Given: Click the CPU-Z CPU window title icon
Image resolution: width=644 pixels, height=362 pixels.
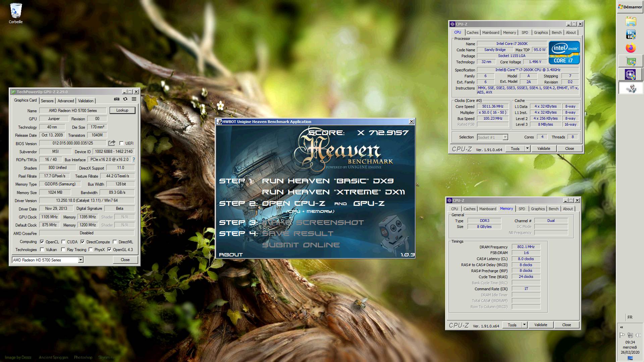Looking at the screenshot, I should click(x=452, y=24).
